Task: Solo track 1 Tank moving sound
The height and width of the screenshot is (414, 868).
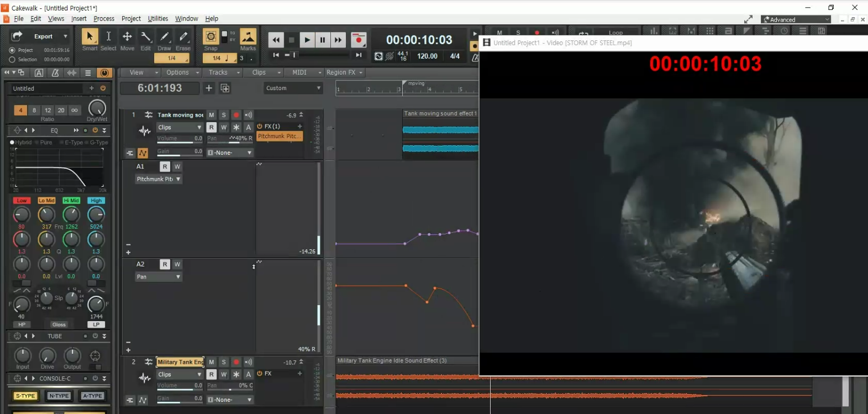Action: [224, 115]
